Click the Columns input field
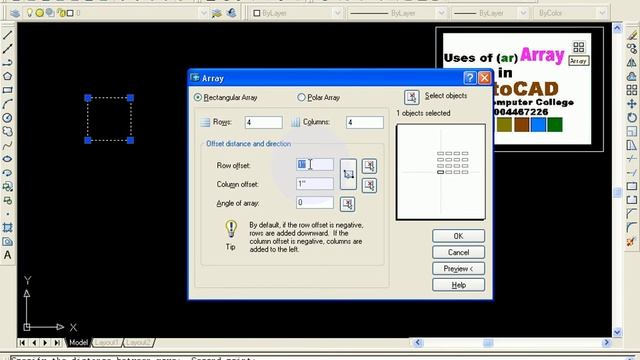This screenshot has width=640, height=360. 365,122
